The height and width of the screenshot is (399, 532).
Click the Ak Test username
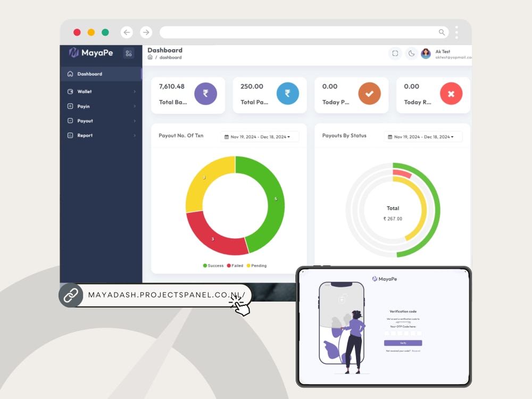pos(443,52)
